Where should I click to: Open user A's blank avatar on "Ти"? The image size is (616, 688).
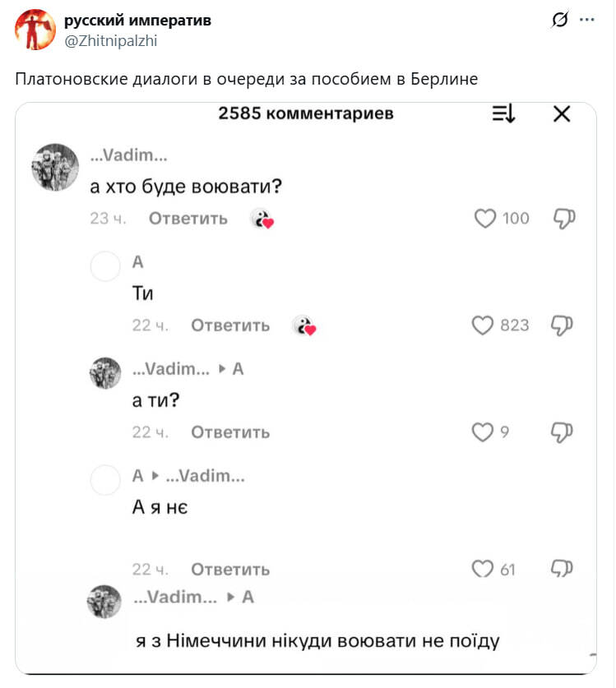click(105, 266)
